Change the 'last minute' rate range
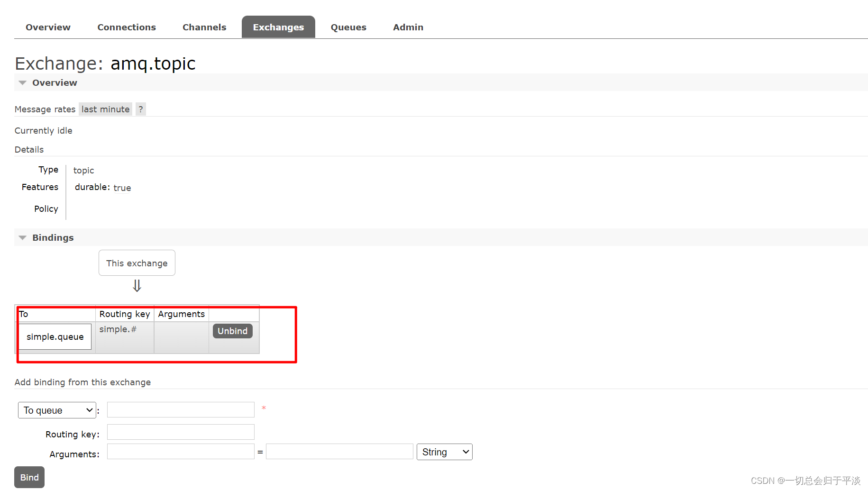This screenshot has width=868, height=490. coord(105,109)
